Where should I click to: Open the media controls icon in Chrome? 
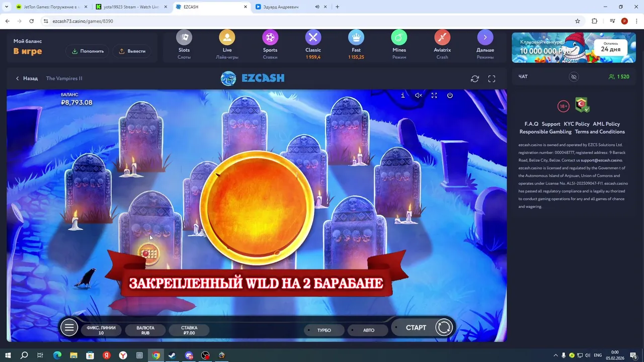pyautogui.click(x=612, y=21)
